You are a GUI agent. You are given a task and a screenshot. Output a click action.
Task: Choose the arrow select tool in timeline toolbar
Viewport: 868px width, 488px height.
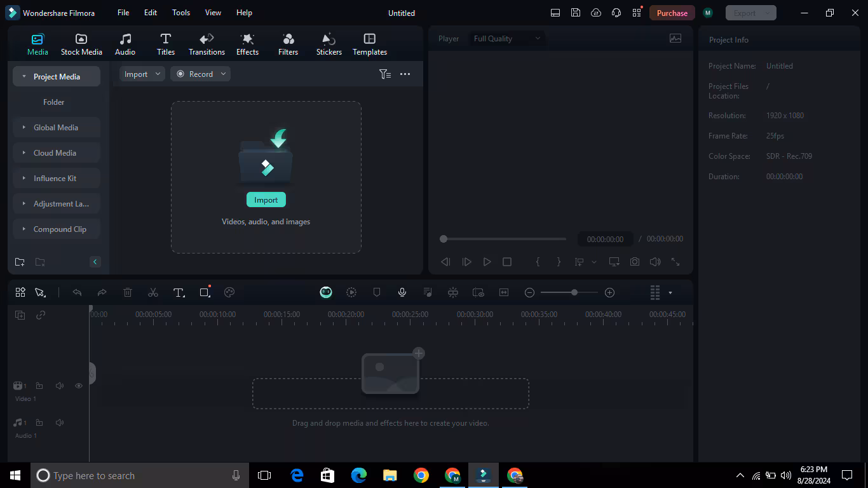(41, 292)
